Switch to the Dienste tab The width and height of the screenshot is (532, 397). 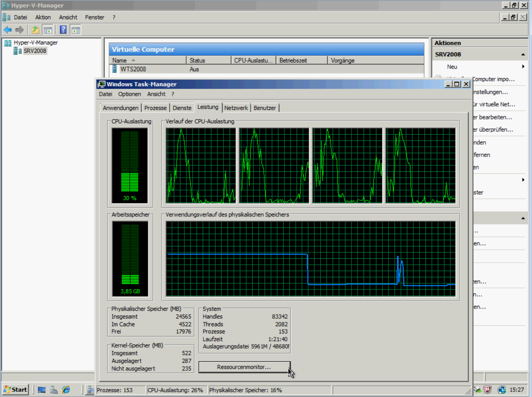click(x=182, y=108)
